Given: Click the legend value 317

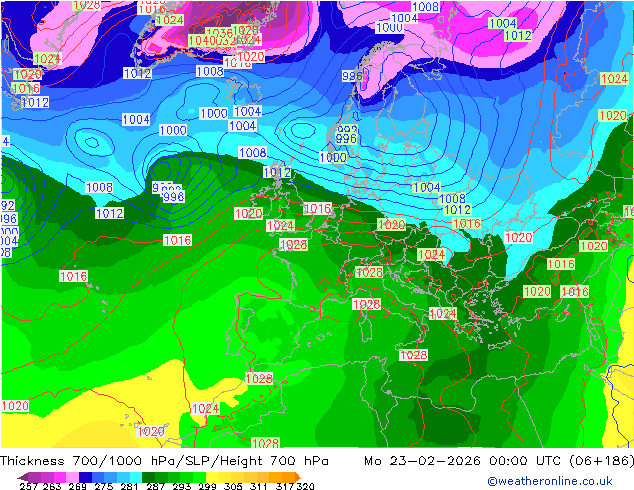Looking at the screenshot, I should (x=285, y=486).
